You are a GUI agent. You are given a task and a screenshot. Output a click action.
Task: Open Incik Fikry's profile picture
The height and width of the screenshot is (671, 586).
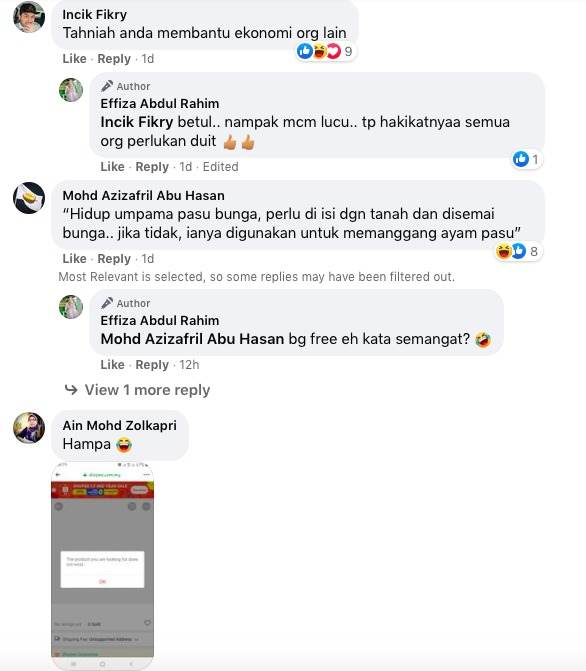tap(29, 17)
